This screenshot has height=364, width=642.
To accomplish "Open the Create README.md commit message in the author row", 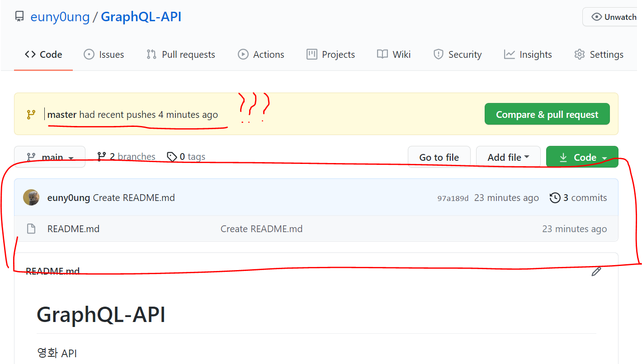I will click(x=134, y=198).
